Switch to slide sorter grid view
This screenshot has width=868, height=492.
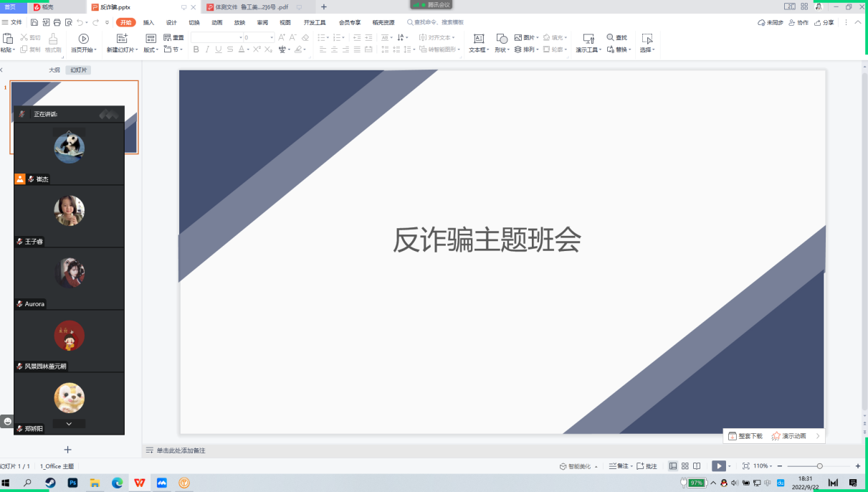coord(685,466)
